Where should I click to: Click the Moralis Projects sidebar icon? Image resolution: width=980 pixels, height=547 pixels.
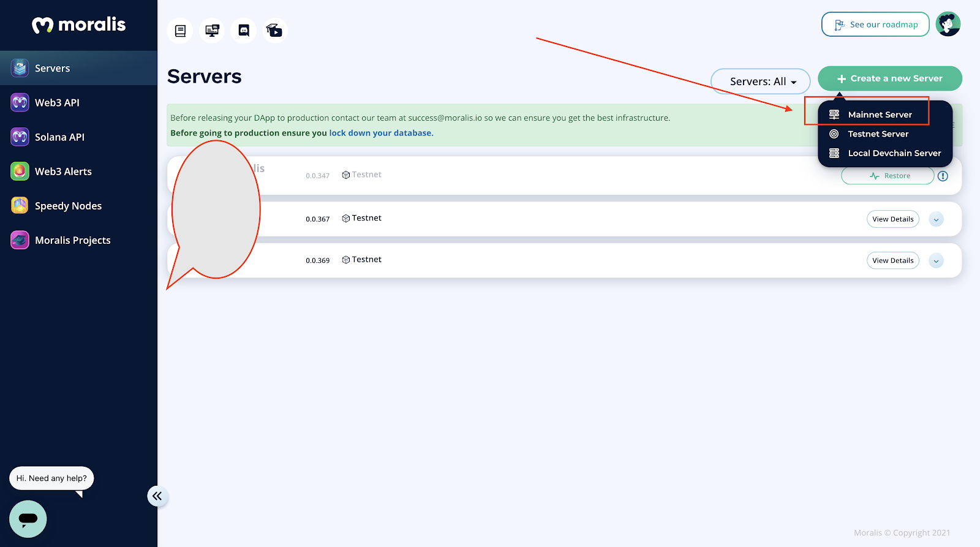tap(20, 240)
